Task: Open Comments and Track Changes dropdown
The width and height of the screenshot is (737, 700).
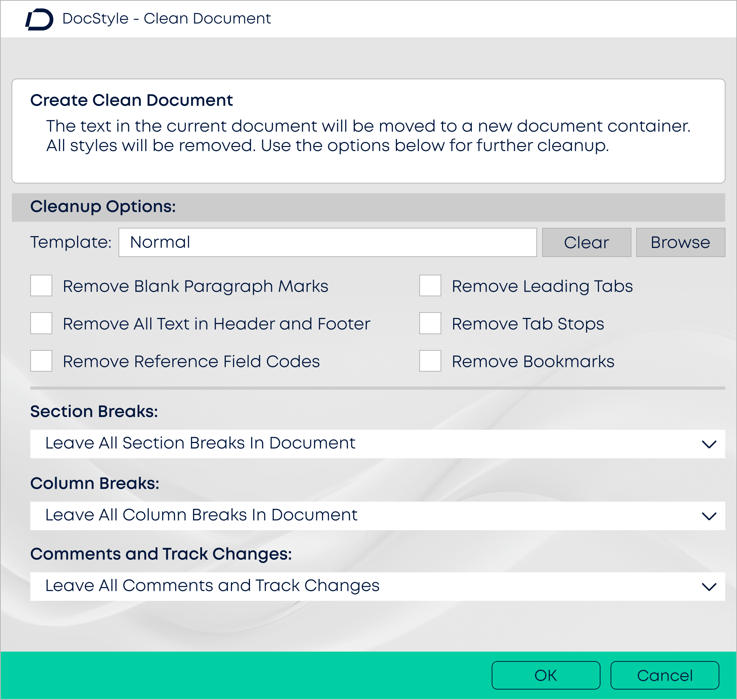Action: point(377,586)
